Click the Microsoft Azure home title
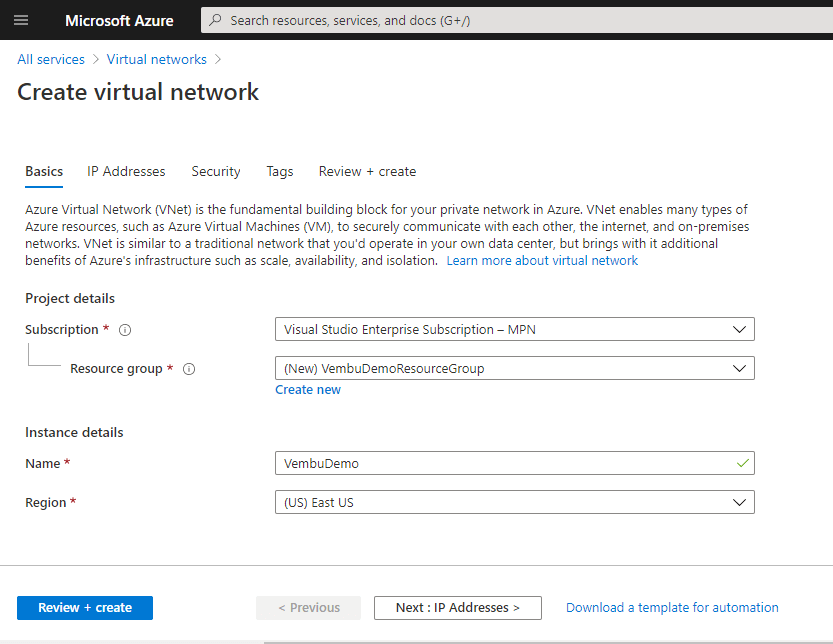 pos(120,21)
